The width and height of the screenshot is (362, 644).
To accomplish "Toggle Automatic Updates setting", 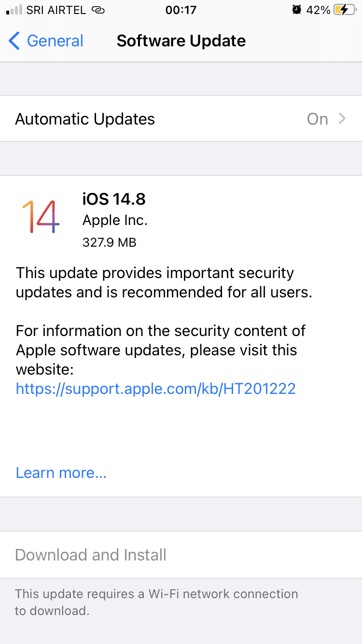I will [181, 119].
